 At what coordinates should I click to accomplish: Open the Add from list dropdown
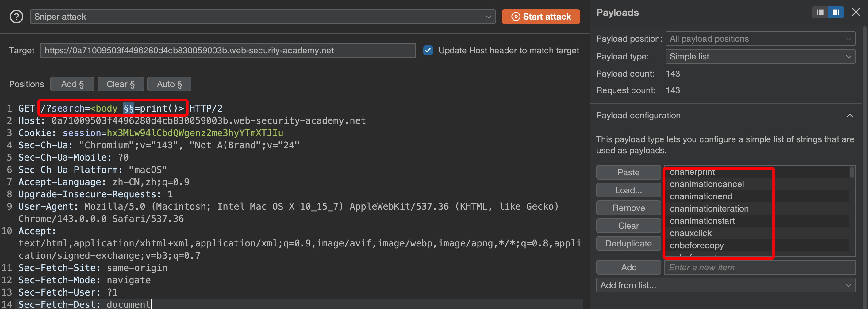725,285
